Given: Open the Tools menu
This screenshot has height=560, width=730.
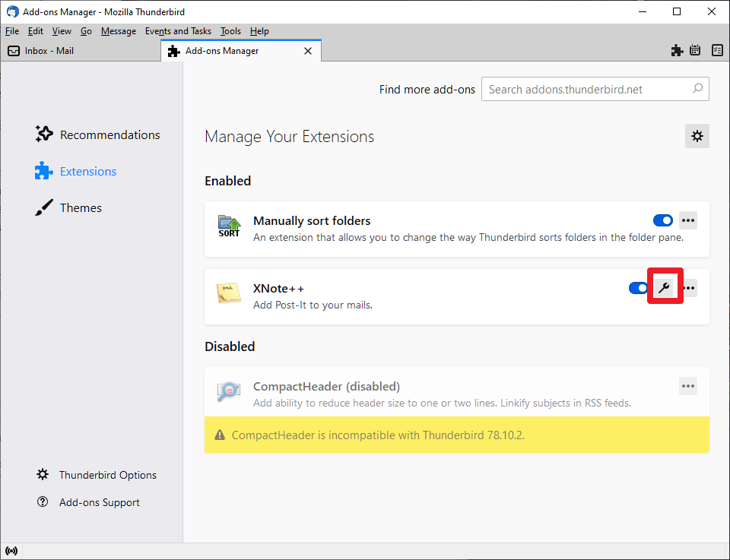Looking at the screenshot, I should [x=230, y=31].
